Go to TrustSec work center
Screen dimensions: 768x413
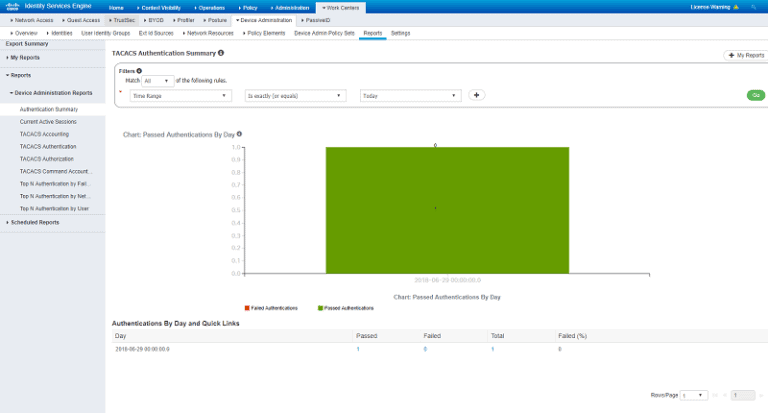tap(122, 21)
